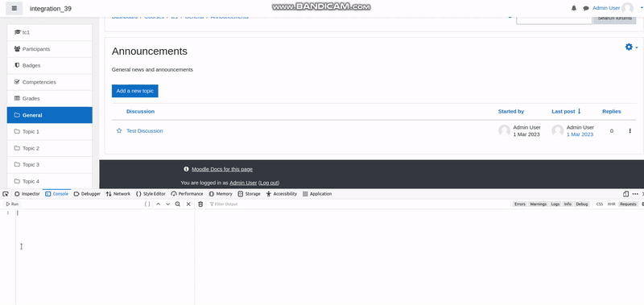Go to Topic 4 in sidebar
This screenshot has width=644, height=305.
[50, 181]
